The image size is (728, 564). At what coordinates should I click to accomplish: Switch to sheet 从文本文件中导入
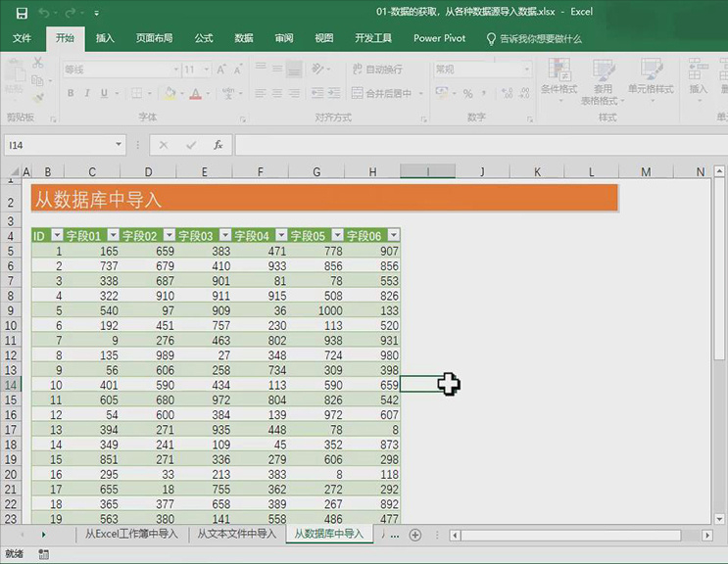point(237,534)
